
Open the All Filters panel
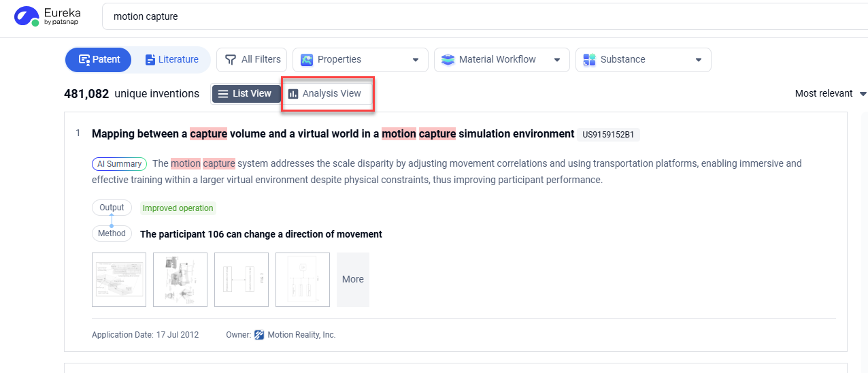coord(252,60)
